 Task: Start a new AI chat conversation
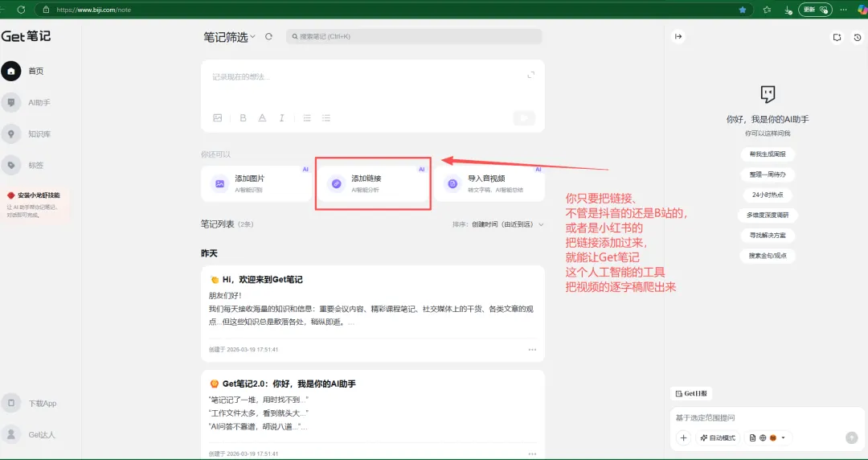tap(837, 37)
